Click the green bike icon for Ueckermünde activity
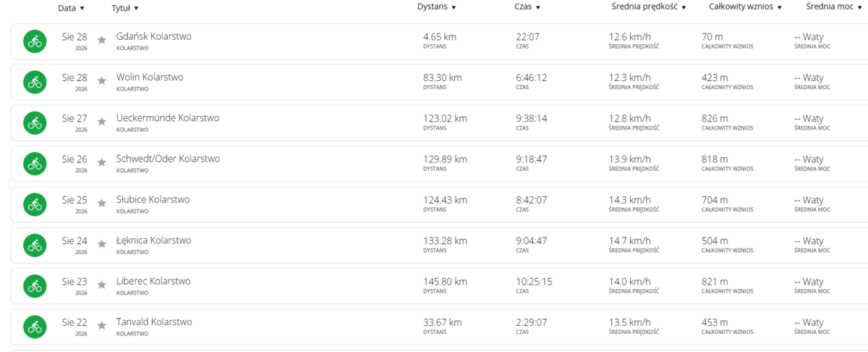 tap(35, 123)
